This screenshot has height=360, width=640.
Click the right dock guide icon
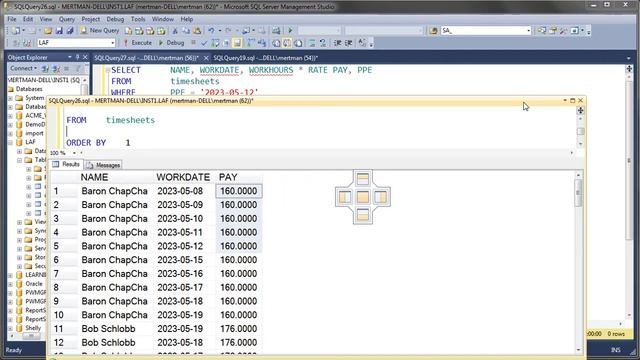381,197
